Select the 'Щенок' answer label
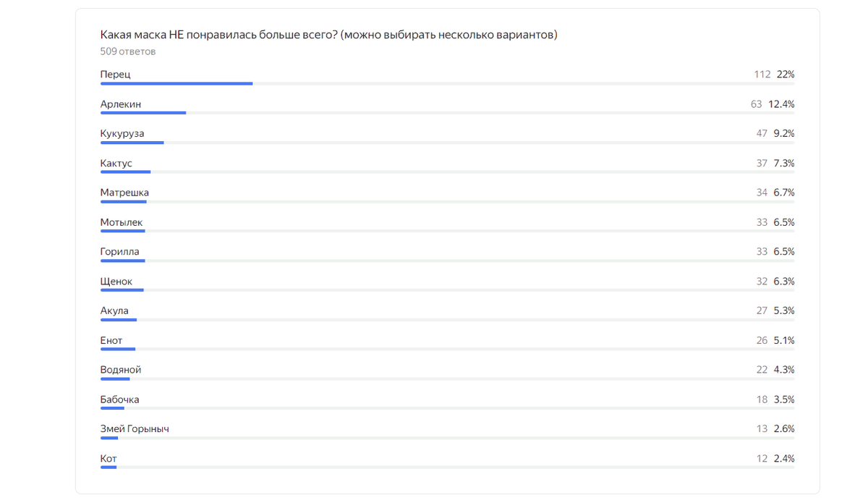Viewport: 868px width, 503px height. (x=116, y=282)
